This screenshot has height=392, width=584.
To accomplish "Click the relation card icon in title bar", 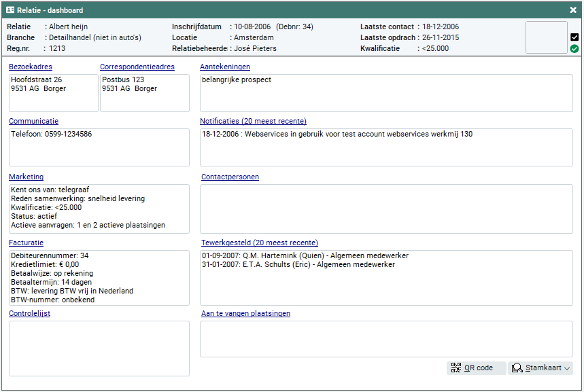I will 10,10.
